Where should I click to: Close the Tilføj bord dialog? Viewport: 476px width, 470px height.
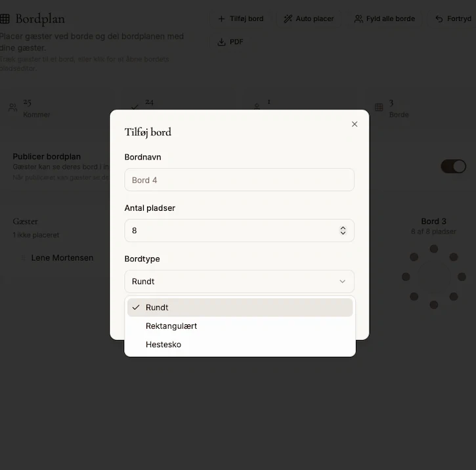(x=355, y=124)
